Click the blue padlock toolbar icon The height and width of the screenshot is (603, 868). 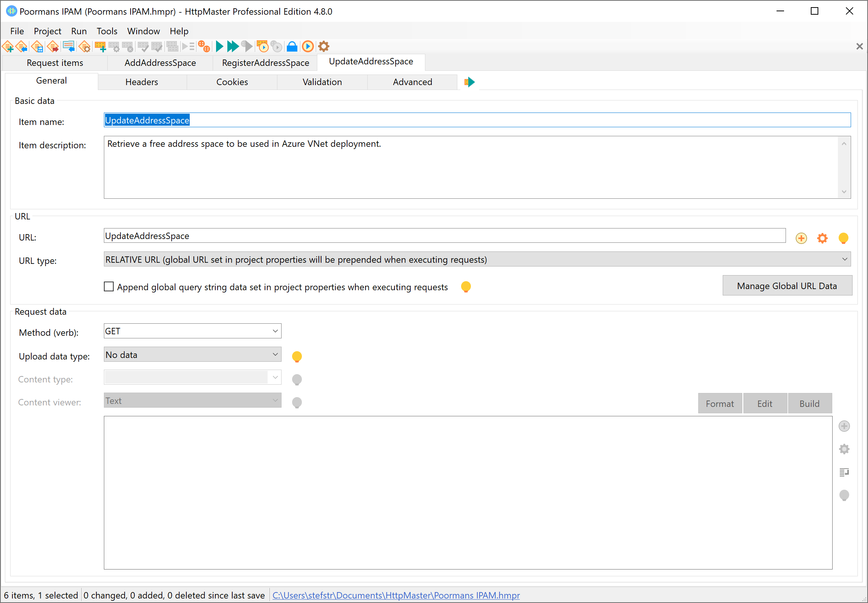(292, 46)
